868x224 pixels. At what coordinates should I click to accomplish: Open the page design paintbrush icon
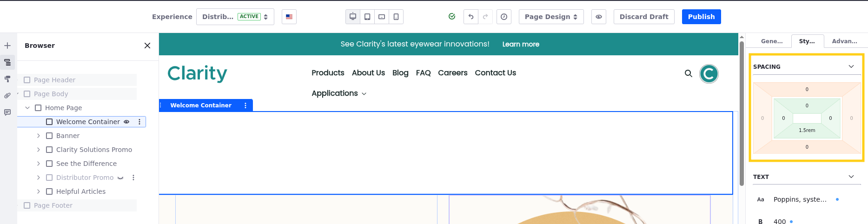[x=7, y=79]
